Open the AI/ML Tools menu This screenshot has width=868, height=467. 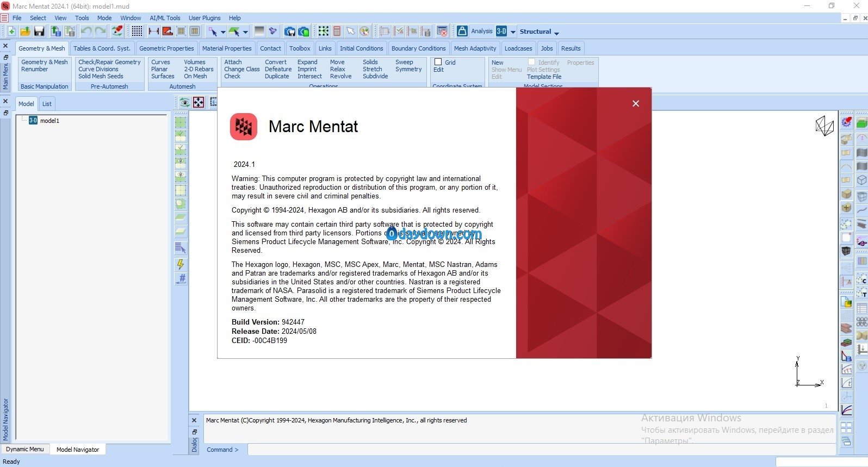[x=165, y=18]
